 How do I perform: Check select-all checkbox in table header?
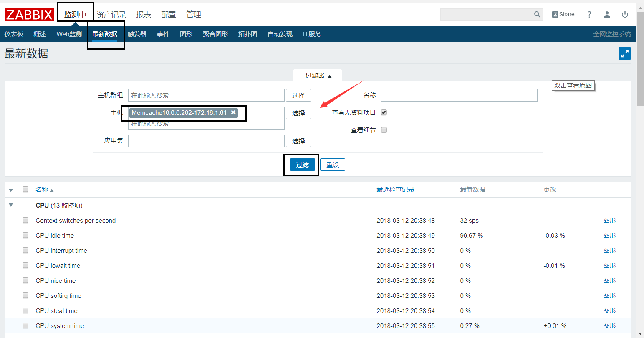pyautogui.click(x=25, y=189)
